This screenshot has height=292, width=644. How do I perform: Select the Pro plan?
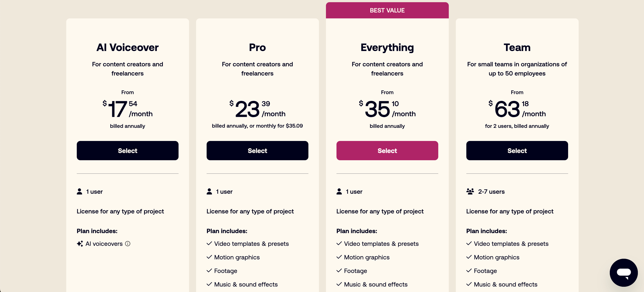click(x=258, y=151)
